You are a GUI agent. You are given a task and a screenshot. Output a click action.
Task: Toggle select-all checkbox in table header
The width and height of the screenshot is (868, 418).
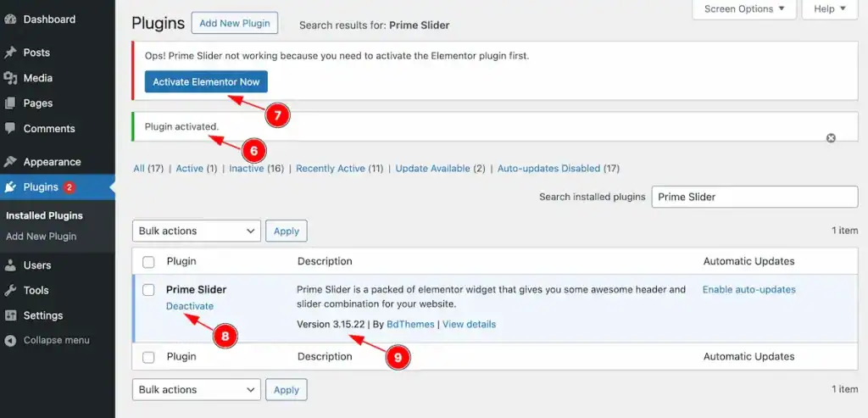pyautogui.click(x=148, y=262)
